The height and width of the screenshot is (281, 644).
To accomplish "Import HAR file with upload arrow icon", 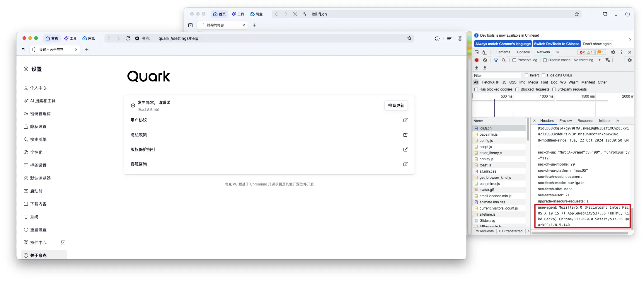I will click(x=477, y=68).
